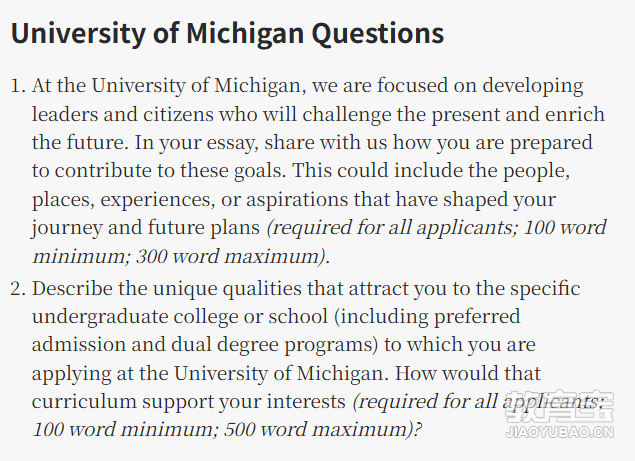Click the phrase 'undergraduate college or school'
Viewport: 635px width, 461px height.
pos(180,317)
